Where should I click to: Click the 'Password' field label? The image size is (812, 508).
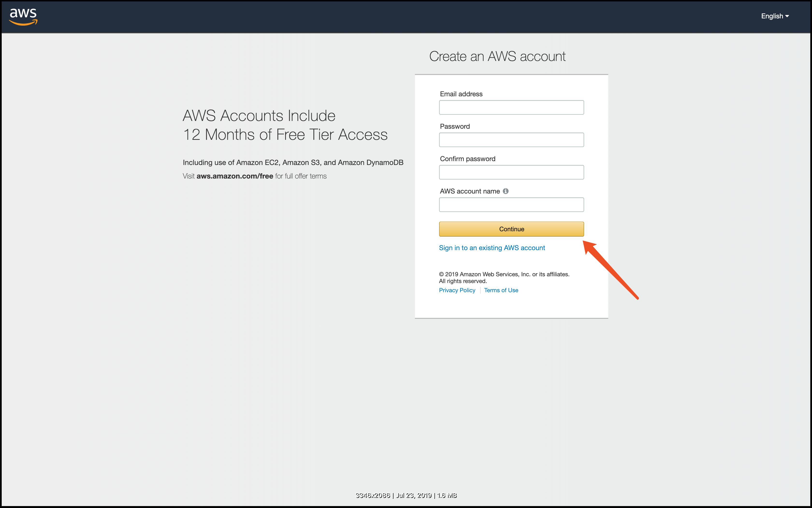(x=455, y=126)
